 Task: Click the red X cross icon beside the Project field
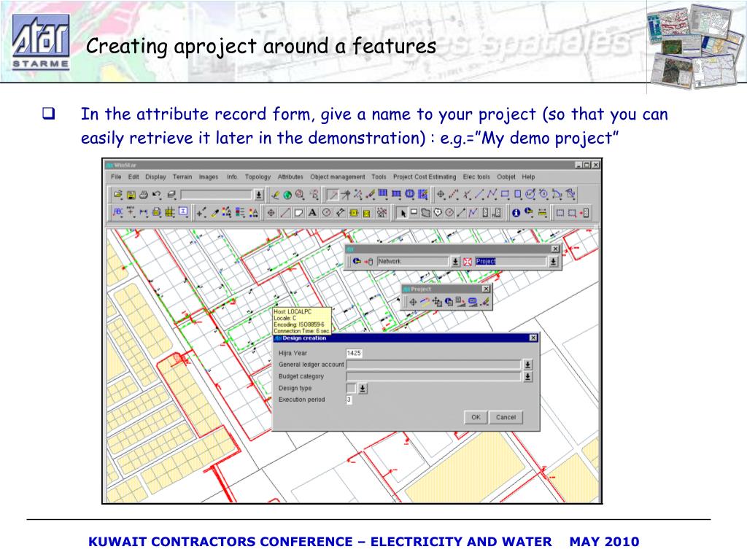point(468,262)
